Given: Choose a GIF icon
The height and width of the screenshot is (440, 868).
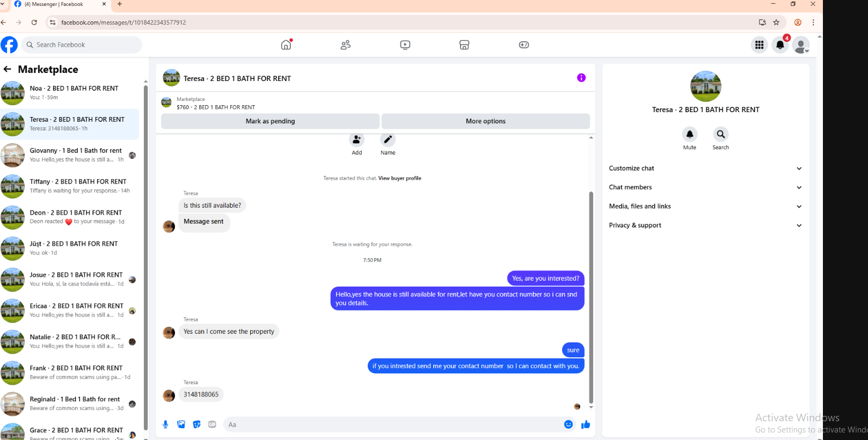Looking at the screenshot, I should pos(213,424).
